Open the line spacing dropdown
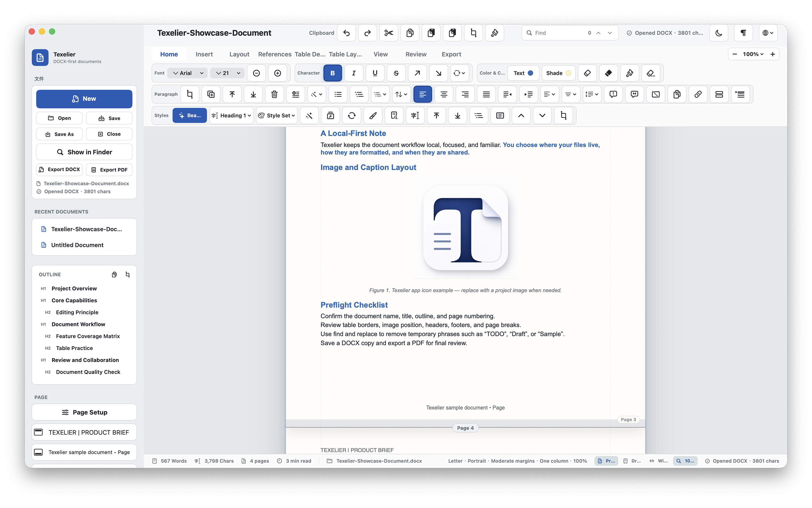This screenshot has height=508, width=812. (x=592, y=95)
